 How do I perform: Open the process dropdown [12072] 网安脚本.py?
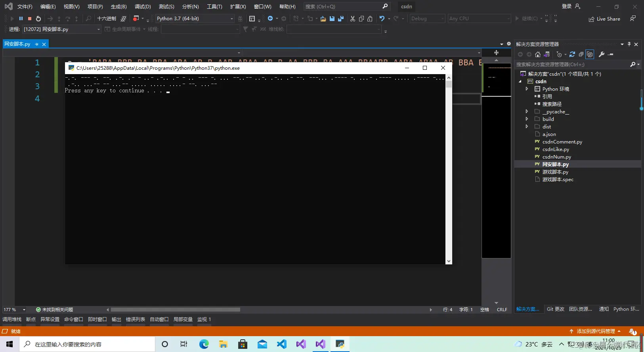pos(62,29)
